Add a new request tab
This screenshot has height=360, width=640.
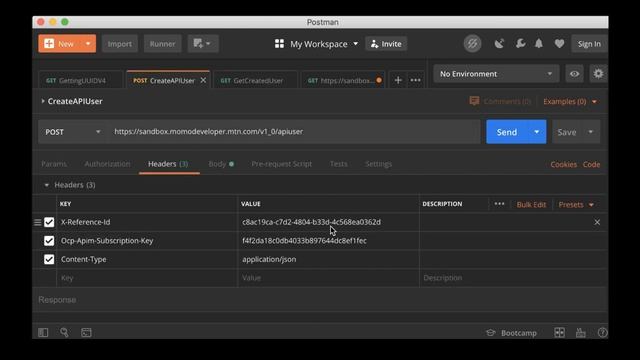point(398,80)
